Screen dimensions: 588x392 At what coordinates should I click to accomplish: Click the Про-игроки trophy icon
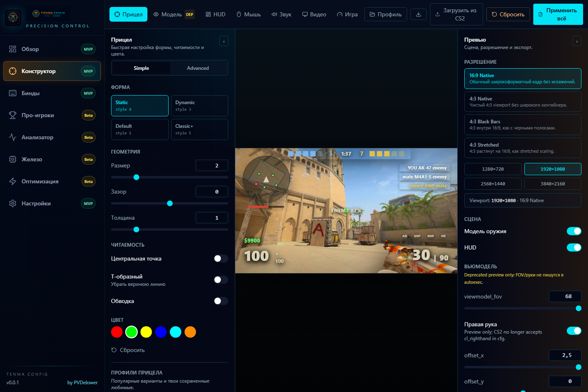tap(13, 115)
